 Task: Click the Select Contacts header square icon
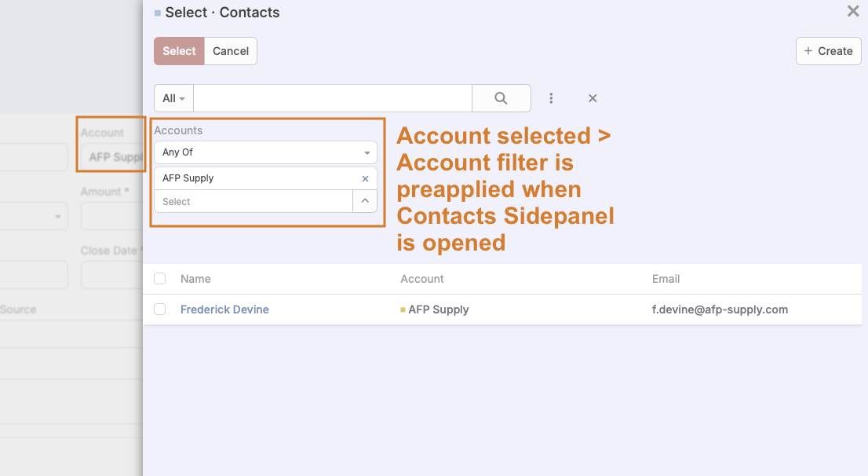[x=158, y=13]
